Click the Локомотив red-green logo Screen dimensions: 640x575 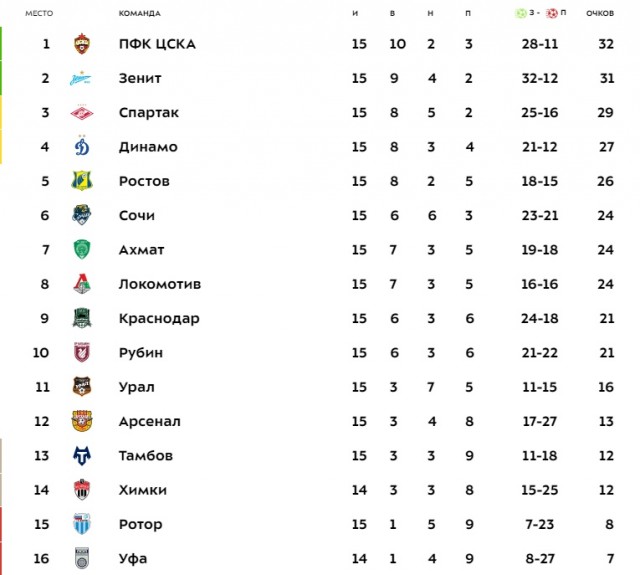click(x=82, y=284)
